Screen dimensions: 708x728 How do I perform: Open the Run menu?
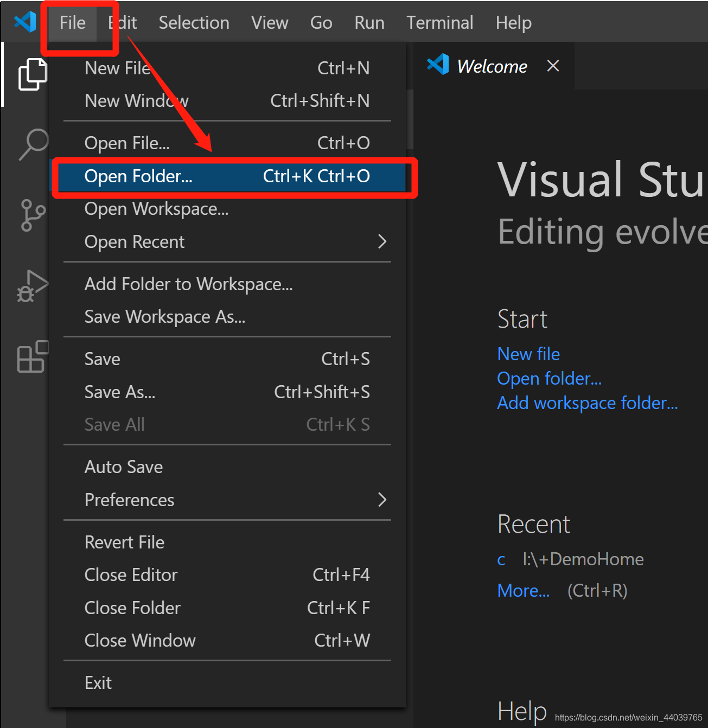tap(369, 23)
